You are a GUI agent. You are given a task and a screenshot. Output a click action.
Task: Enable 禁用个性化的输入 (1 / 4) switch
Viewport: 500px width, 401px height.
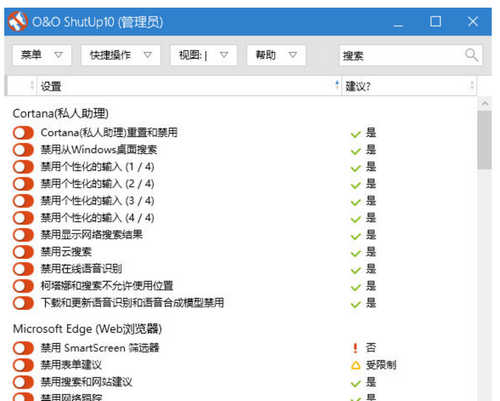tap(23, 167)
